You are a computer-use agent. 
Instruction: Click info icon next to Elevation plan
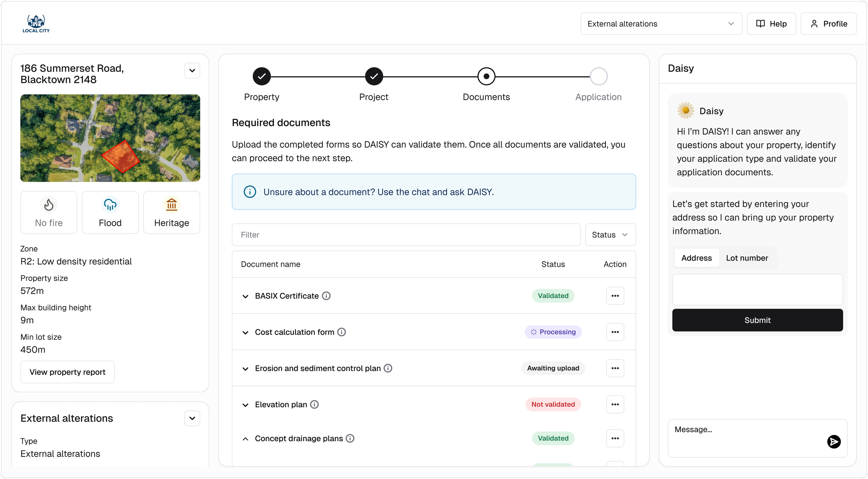(314, 404)
